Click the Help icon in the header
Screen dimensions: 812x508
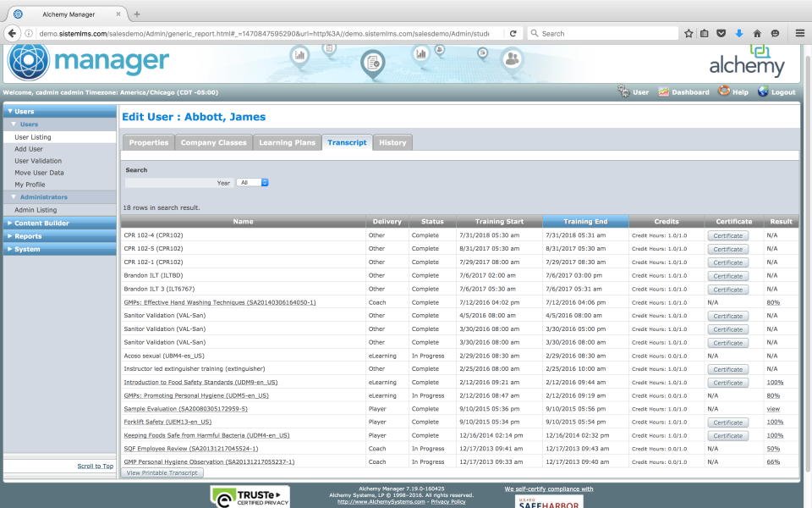725,91
